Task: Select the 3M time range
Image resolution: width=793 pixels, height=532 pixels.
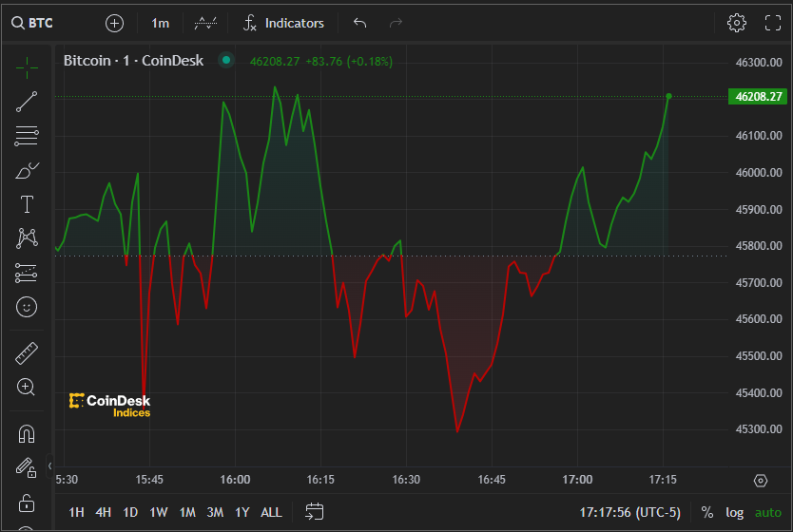Action: 215,512
